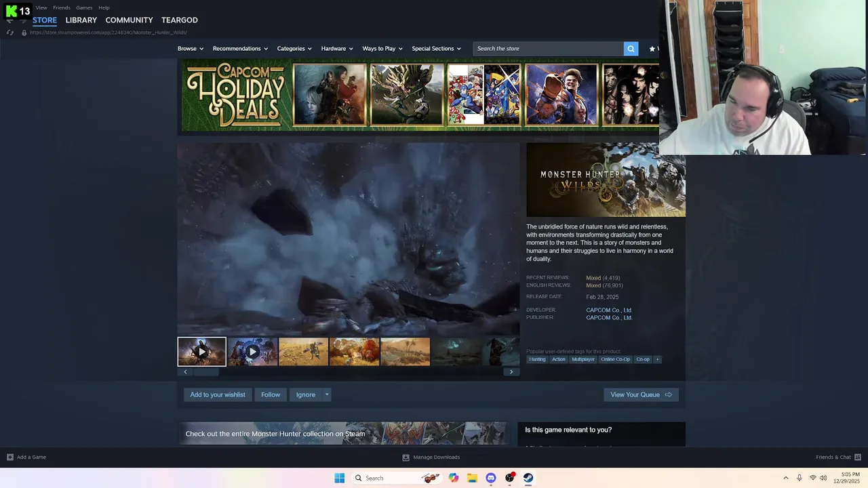Click the Mixed English reviews summary

[593, 285]
